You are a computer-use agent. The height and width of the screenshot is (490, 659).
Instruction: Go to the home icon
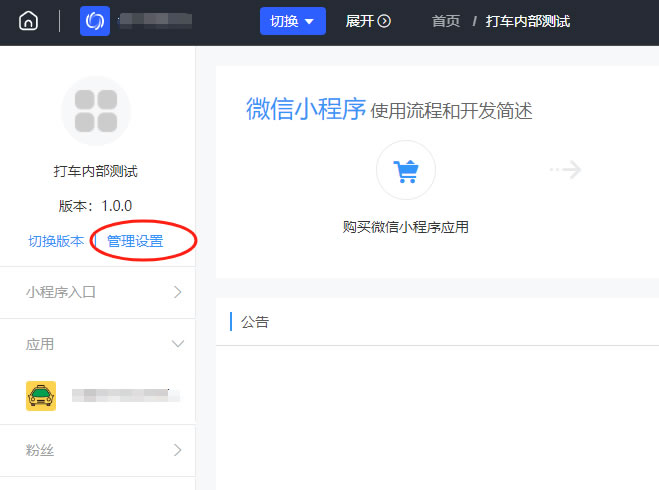point(29,21)
